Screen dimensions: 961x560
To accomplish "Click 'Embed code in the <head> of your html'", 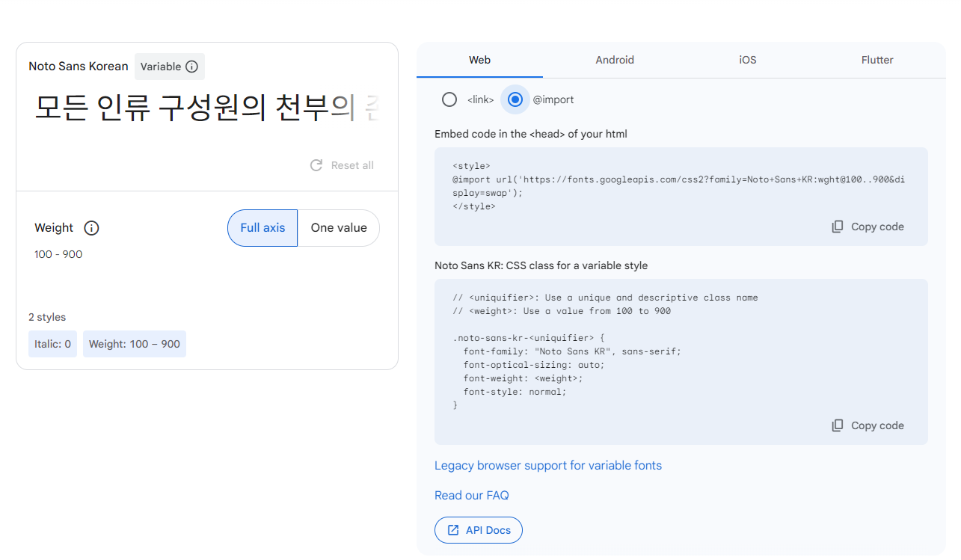I will pos(531,134).
